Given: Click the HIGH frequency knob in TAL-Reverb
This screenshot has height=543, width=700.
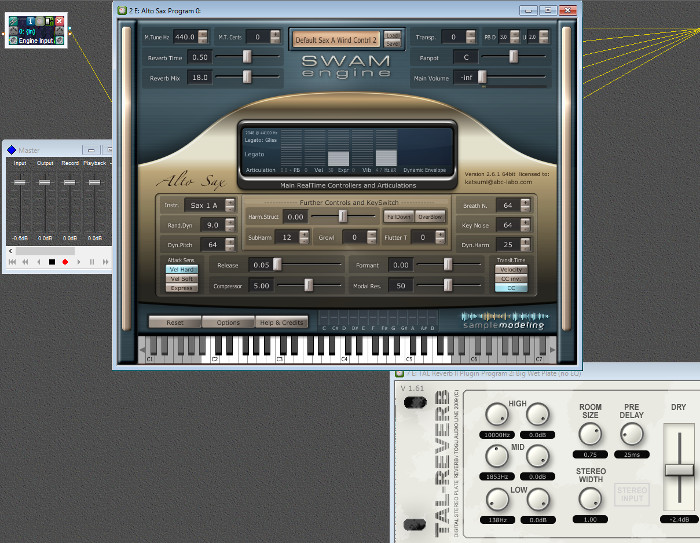Looking at the screenshot, I should (497, 414).
